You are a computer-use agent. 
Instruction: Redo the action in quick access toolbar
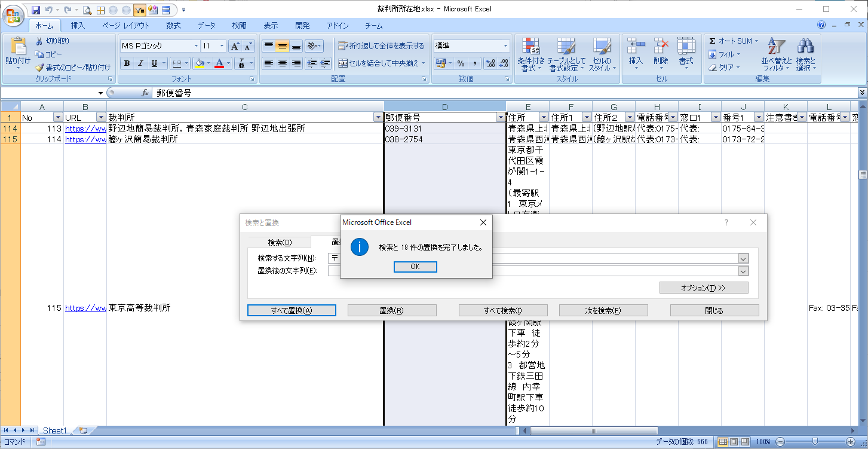(x=68, y=10)
